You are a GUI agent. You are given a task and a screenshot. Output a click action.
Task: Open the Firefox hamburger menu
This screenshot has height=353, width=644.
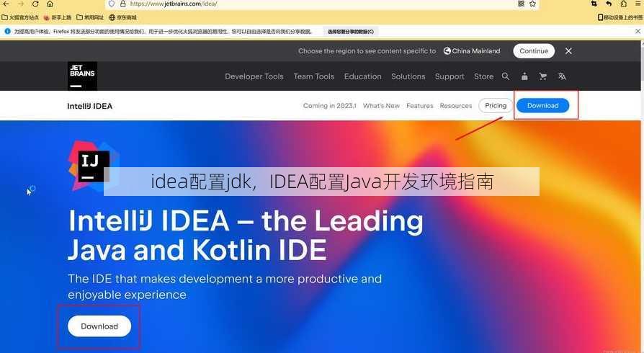[638, 4]
